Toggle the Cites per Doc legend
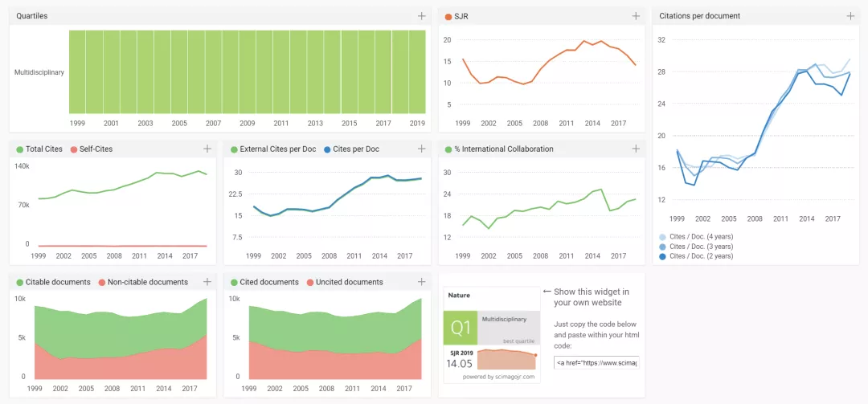 coord(355,149)
